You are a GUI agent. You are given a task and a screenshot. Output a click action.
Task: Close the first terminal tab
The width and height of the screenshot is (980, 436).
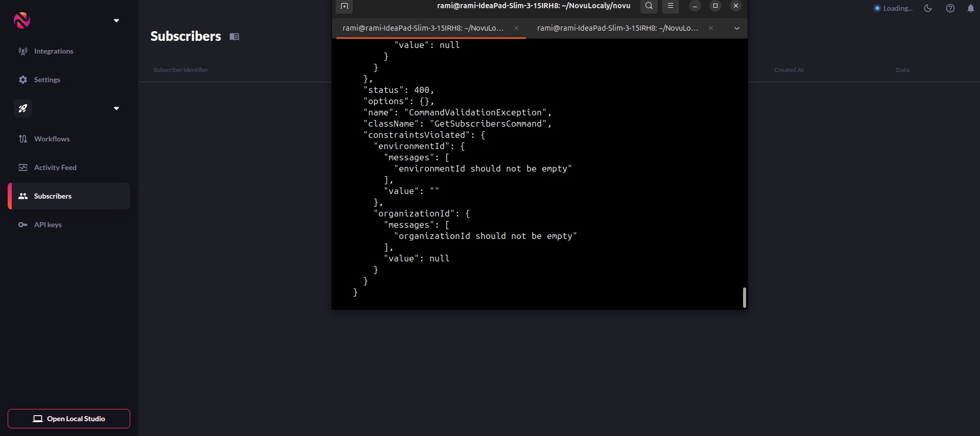pos(516,28)
